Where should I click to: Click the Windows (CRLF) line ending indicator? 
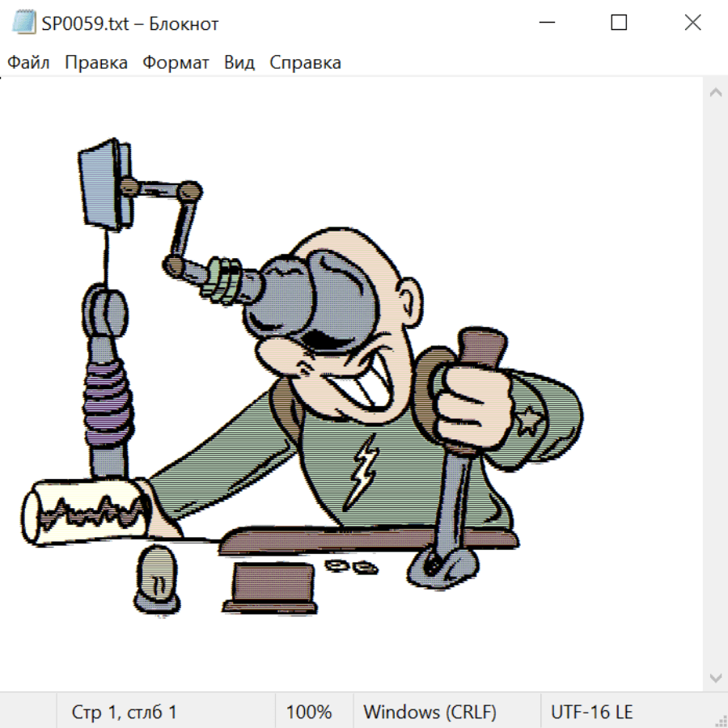point(430,713)
